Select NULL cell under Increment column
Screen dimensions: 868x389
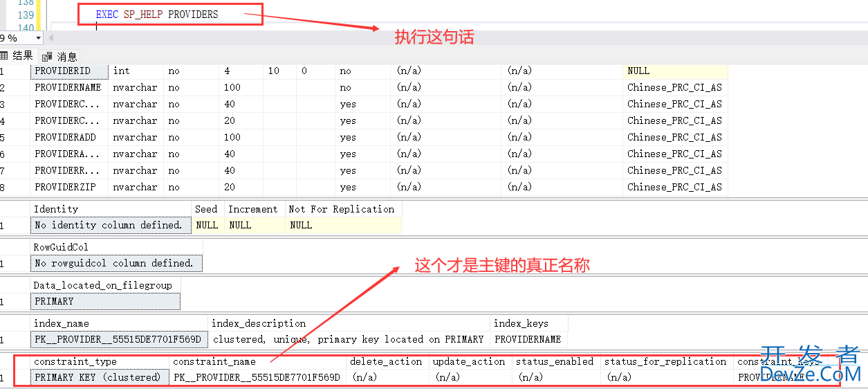pos(255,225)
